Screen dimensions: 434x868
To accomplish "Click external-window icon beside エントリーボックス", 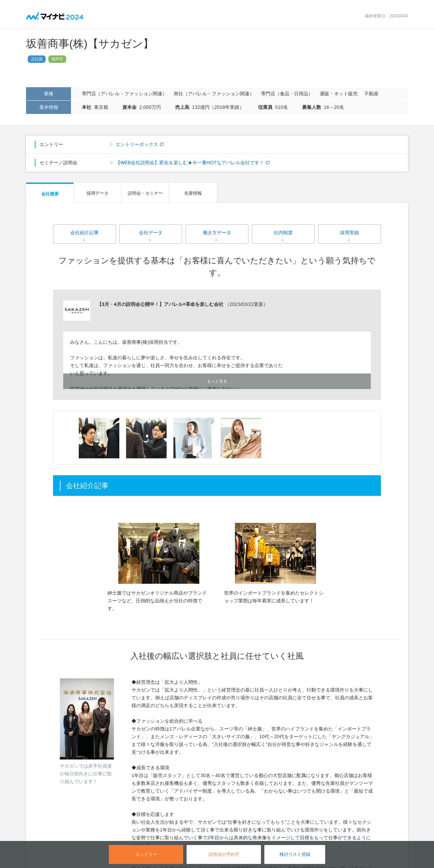I will click(x=162, y=144).
